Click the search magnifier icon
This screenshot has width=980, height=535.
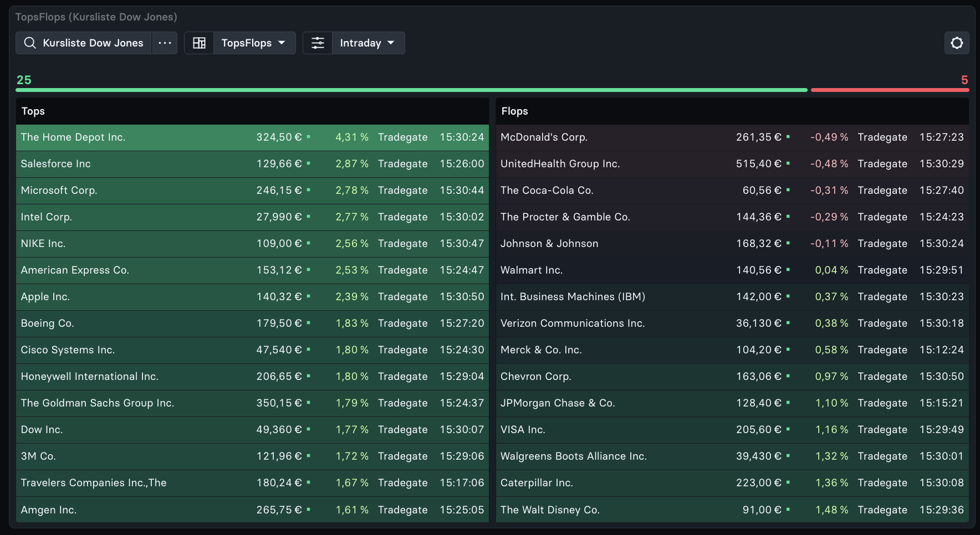(30, 43)
